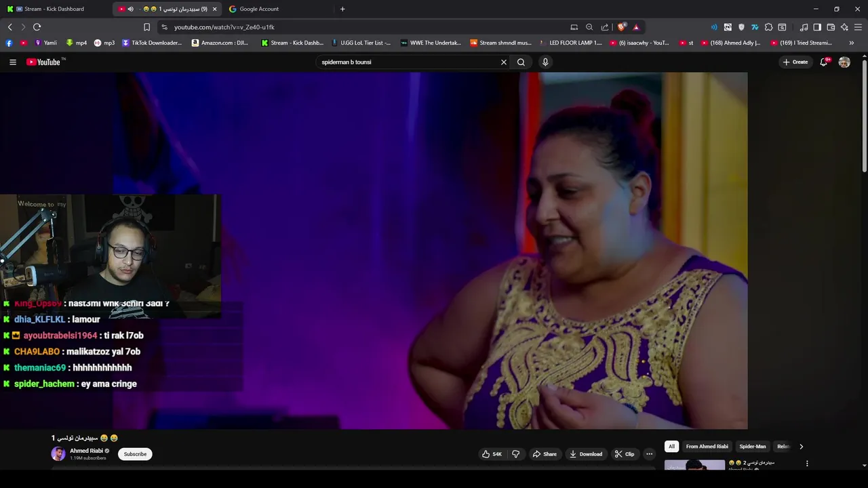Open the TikTok Downloader bookmark

tap(152, 43)
